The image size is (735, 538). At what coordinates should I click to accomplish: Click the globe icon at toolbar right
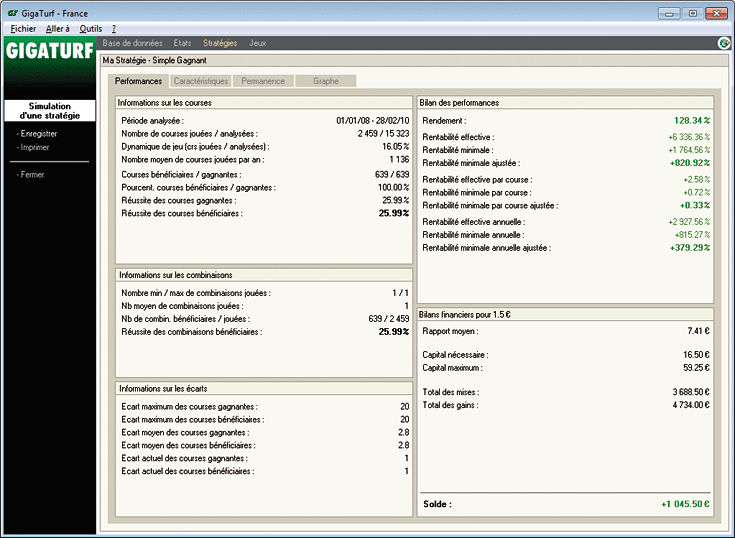tap(724, 43)
